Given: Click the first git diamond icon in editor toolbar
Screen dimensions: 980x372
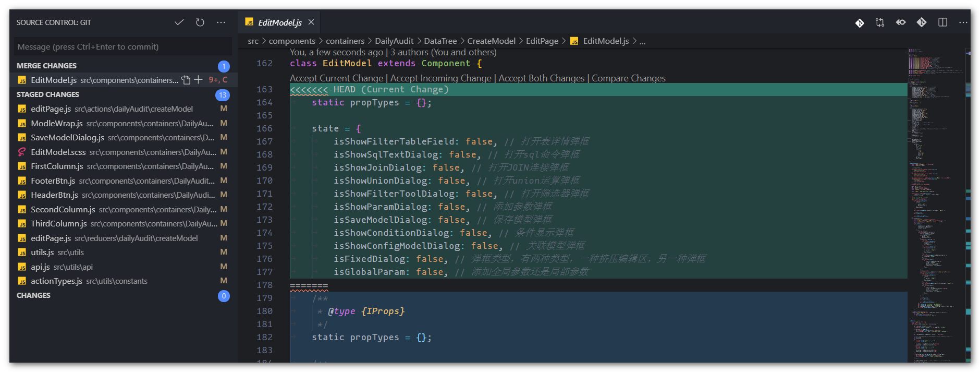Looking at the screenshot, I should pos(860,22).
